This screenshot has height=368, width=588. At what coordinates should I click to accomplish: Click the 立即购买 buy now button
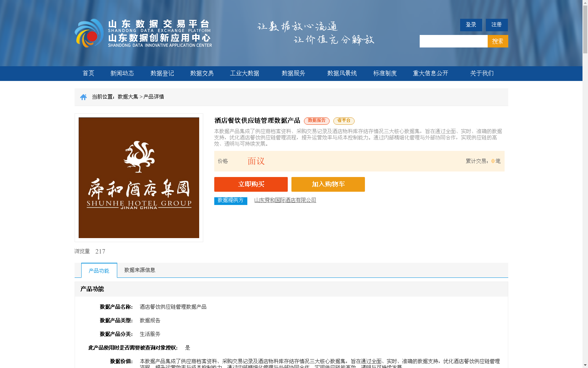pos(251,184)
